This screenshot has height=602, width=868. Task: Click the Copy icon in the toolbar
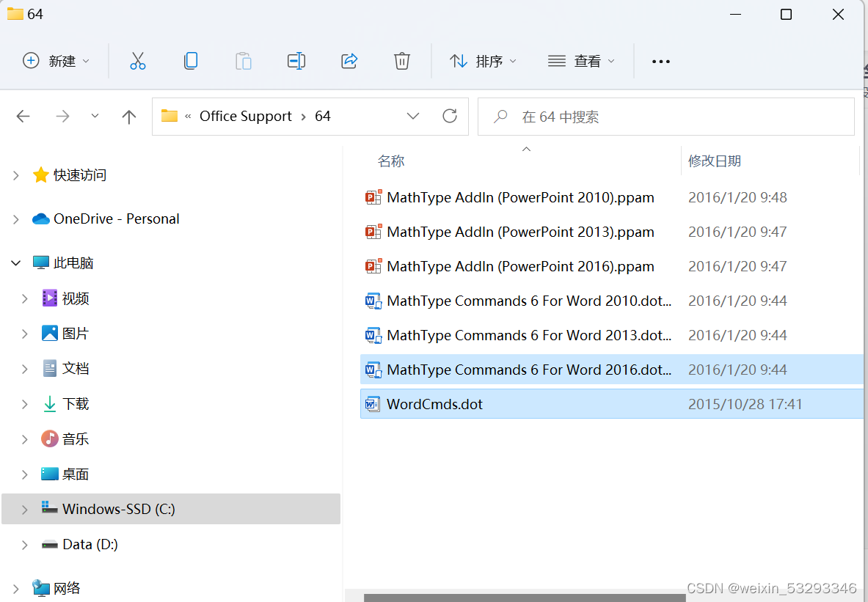click(191, 61)
